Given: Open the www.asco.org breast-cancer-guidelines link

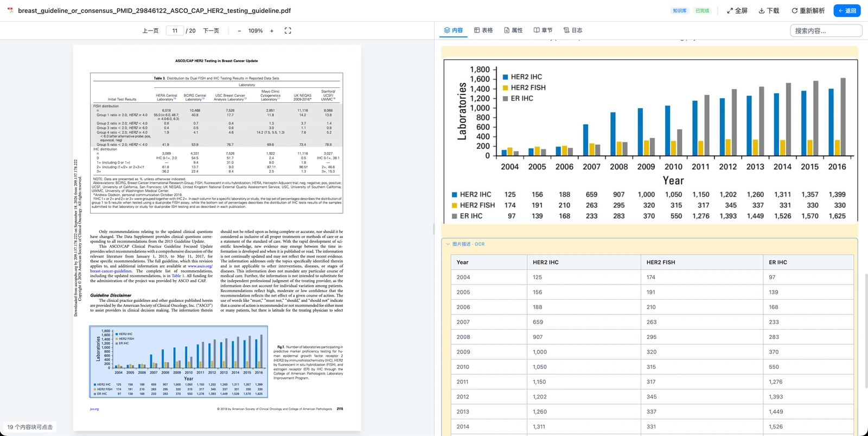Looking at the screenshot, I should tap(152, 269).
